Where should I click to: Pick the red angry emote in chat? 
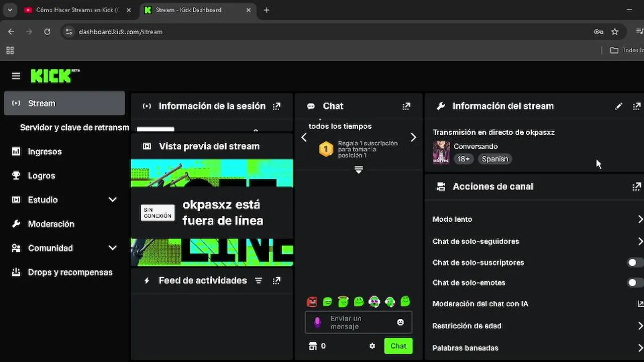click(x=312, y=302)
